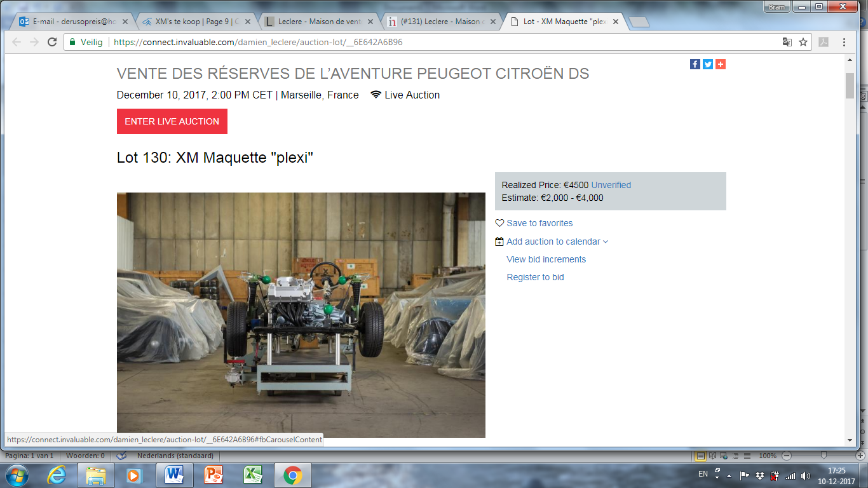Go forward to the next page

(34, 42)
